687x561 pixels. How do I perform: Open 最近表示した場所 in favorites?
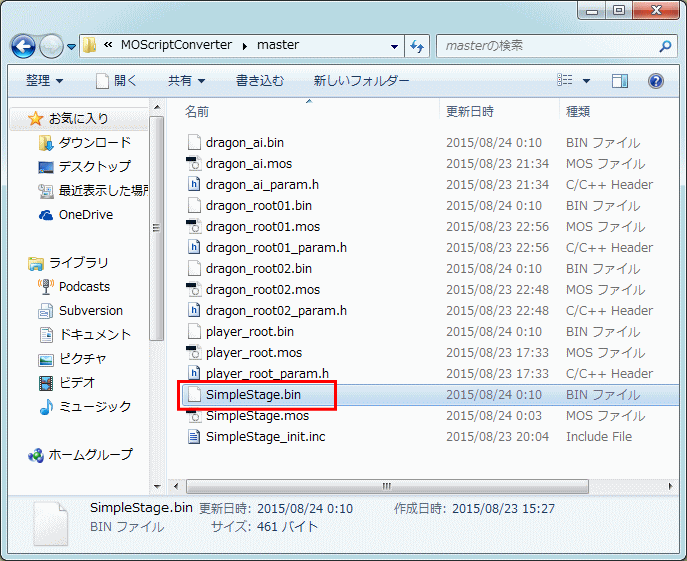[x=103, y=190]
